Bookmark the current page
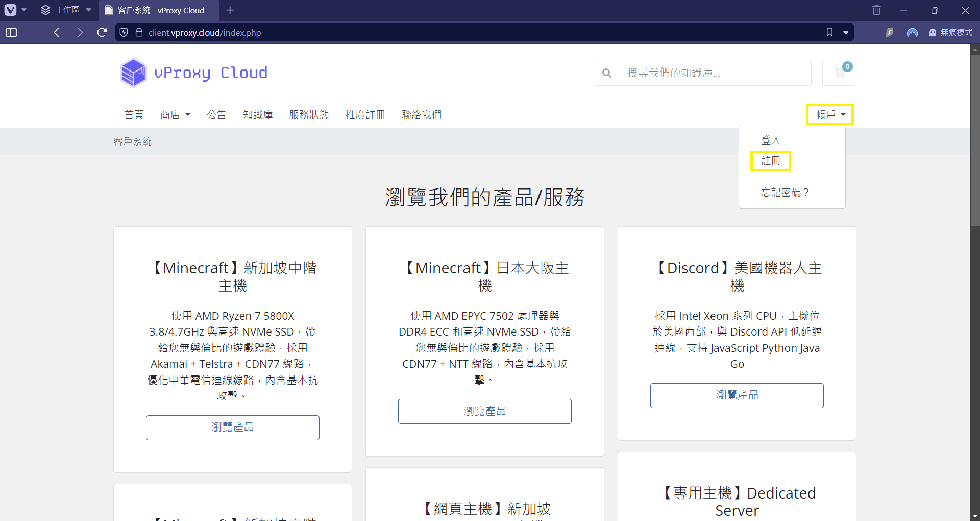The height and width of the screenshot is (521, 980). click(829, 32)
